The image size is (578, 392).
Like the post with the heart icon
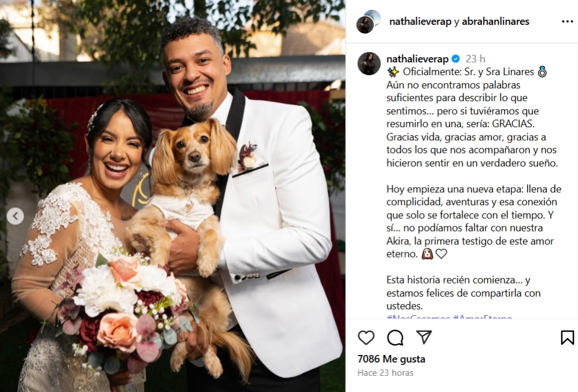(366, 337)
